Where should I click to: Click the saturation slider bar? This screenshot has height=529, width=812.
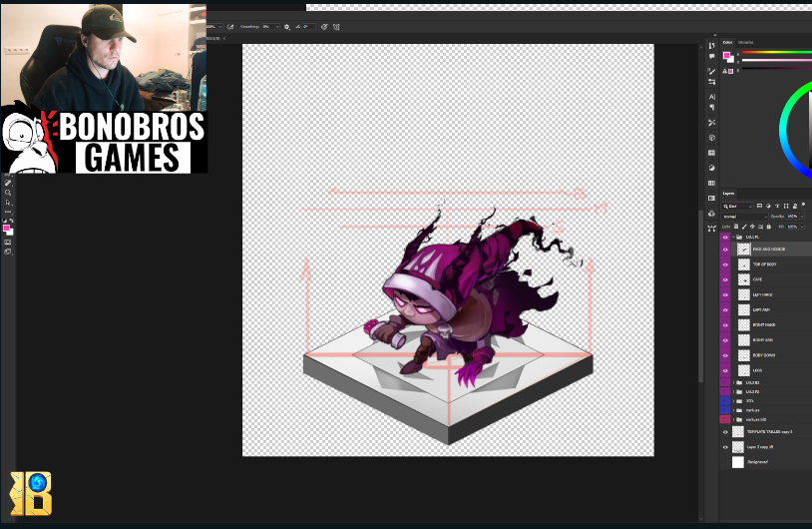click(x=777, y=60)
